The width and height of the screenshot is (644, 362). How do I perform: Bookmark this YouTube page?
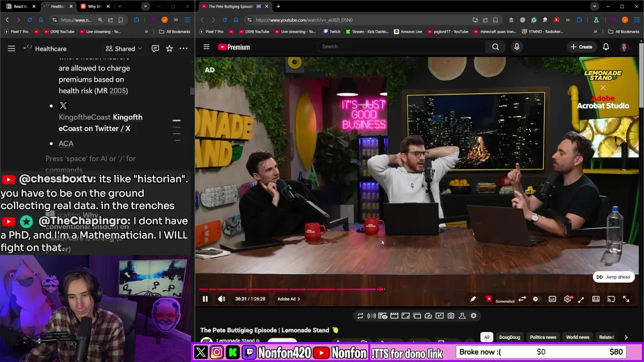point(495,20)
